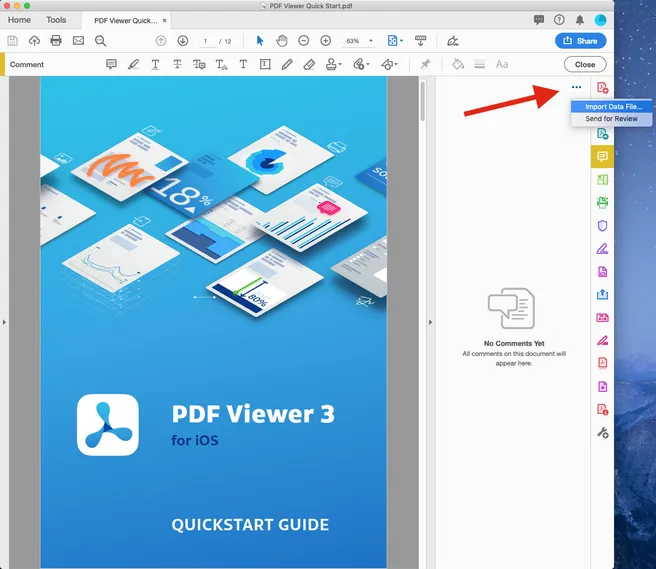This screenshot has height=569, width=656.
Task: Expand the left navigation pane arrow
Action: pyautogui.click(x=4, y=322)
